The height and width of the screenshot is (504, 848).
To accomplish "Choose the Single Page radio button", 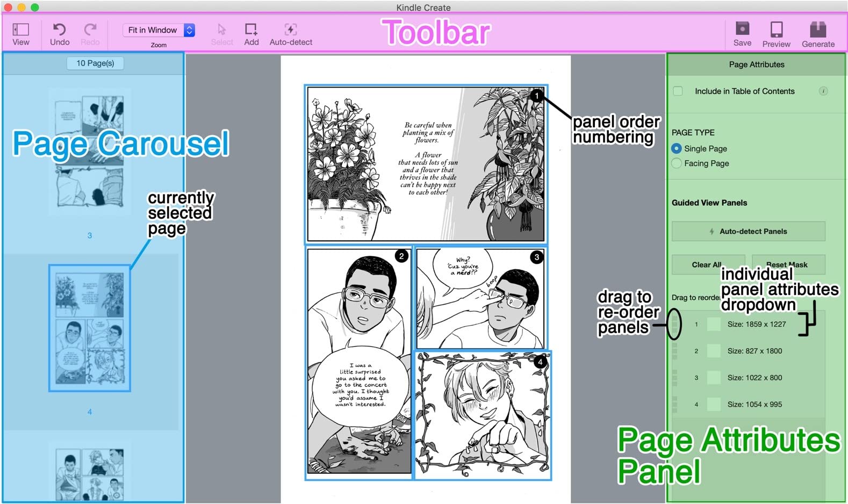I will click(x=677, y=148).
